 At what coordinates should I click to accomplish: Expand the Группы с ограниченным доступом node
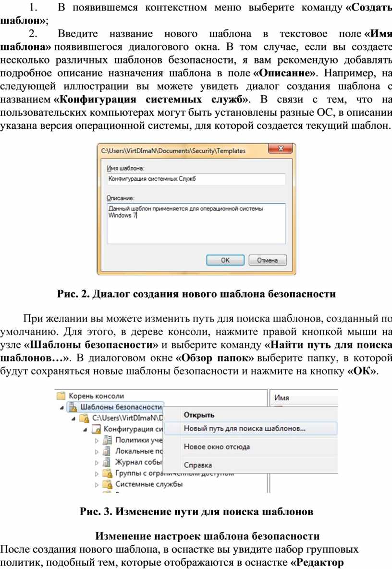click(97, 473)
